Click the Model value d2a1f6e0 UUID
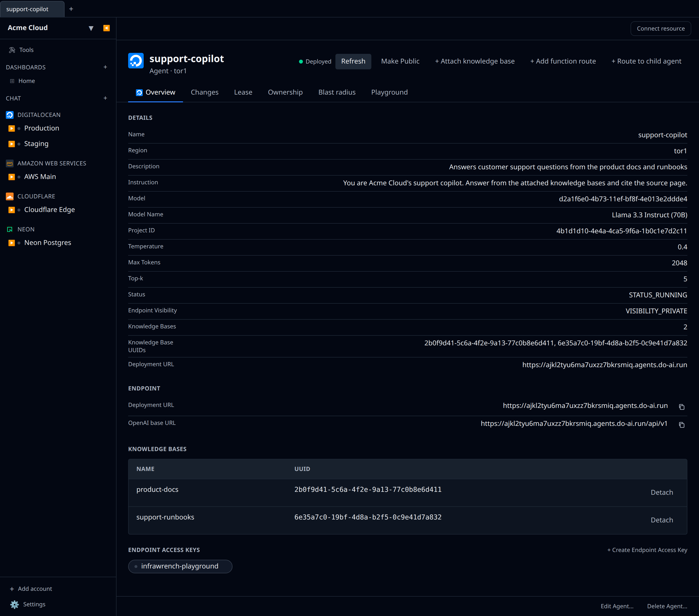Screen dimensions: 699x616 tap(623, 199)
